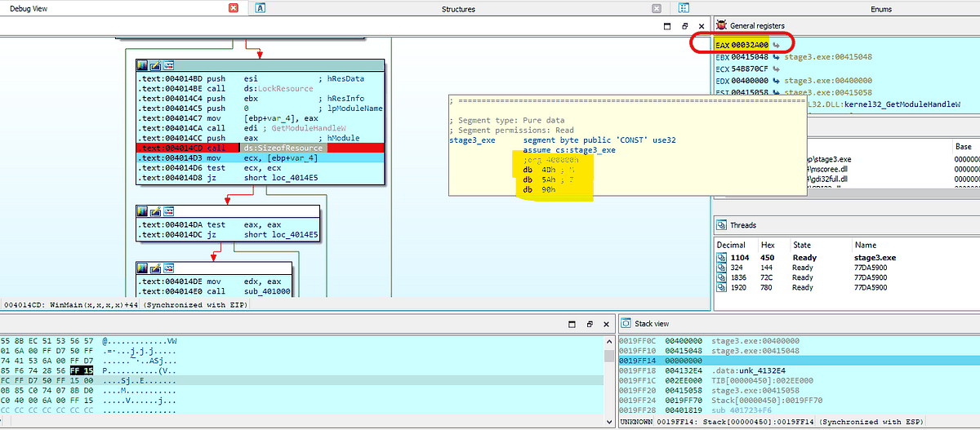The height and width of the screenshot is (430, 980).
Task: Jump using arrow next to EBX value
Action: click(x=776, y=58)
